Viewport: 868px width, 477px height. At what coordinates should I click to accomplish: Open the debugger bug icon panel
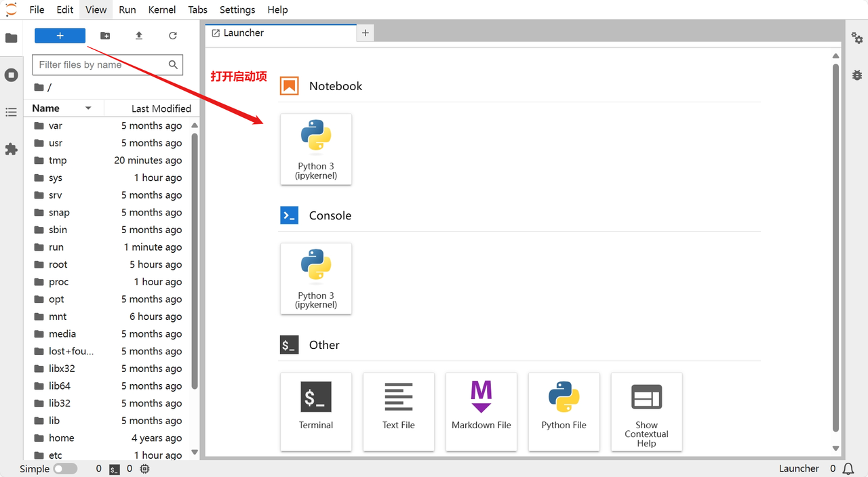[857, 75]
